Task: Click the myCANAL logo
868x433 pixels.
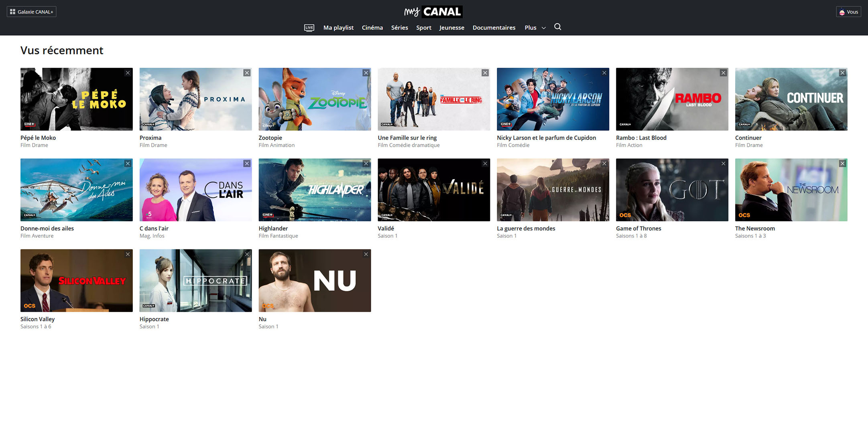Action: click(x=433, y=12)
